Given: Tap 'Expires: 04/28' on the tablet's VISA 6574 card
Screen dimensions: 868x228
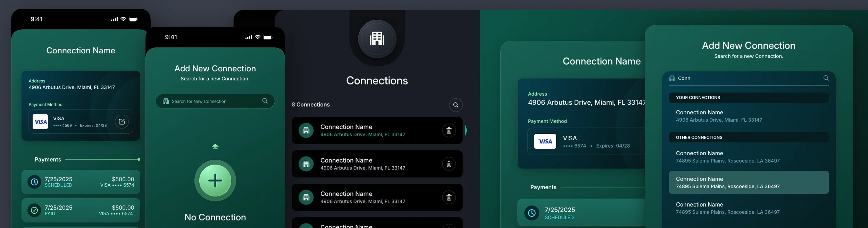Looking at the screenshot, I should pyautogui.click(x=613, y=146).
